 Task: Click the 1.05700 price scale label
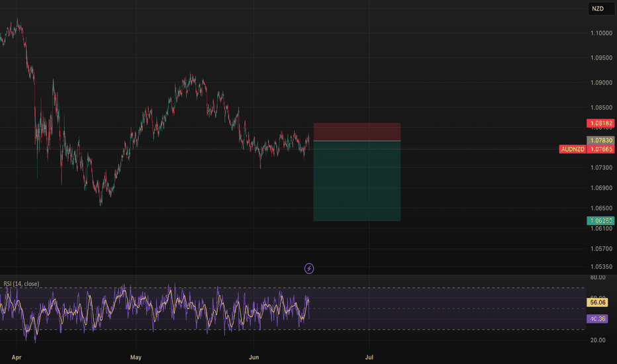pyautogui.click(x=601, y=249)
